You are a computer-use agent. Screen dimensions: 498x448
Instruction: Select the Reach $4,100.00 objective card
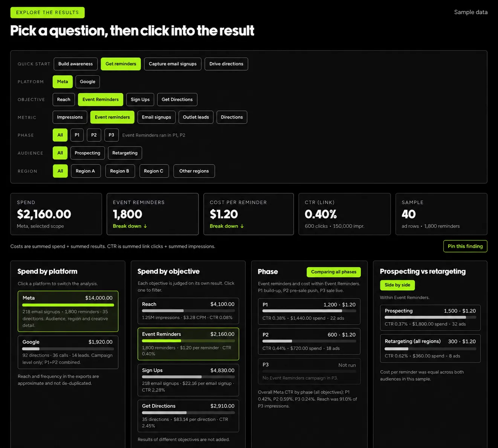(x=188, y=311)
